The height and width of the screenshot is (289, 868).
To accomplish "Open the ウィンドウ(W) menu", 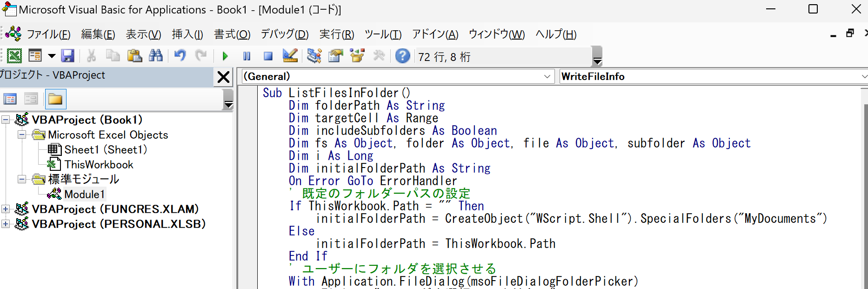I will point(497,34).
